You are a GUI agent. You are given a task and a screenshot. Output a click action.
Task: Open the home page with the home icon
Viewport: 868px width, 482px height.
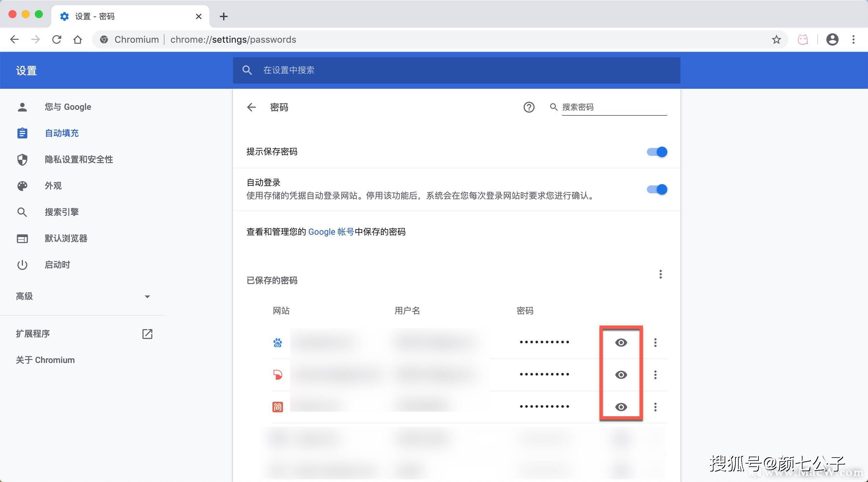click(78, 40)
